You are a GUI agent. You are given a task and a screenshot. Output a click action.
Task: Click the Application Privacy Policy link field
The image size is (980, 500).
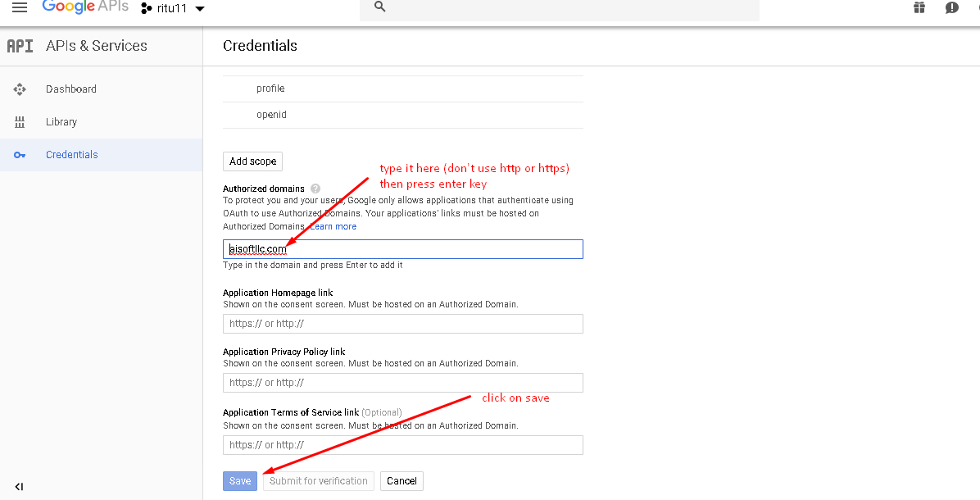point(403,383)
